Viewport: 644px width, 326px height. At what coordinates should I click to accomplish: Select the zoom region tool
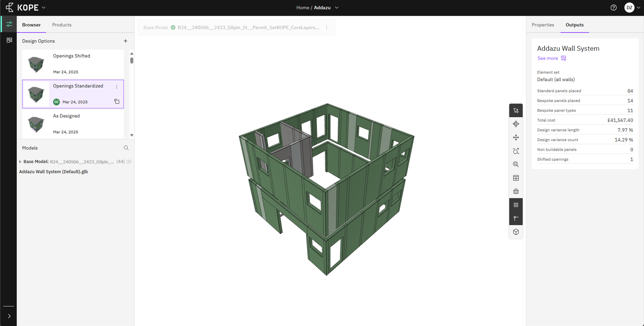tap(516, 151)
